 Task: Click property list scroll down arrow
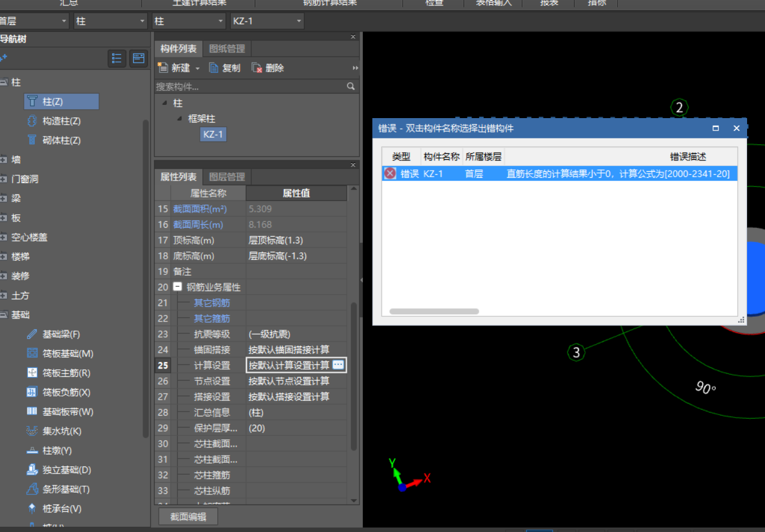tap(353, 500)
